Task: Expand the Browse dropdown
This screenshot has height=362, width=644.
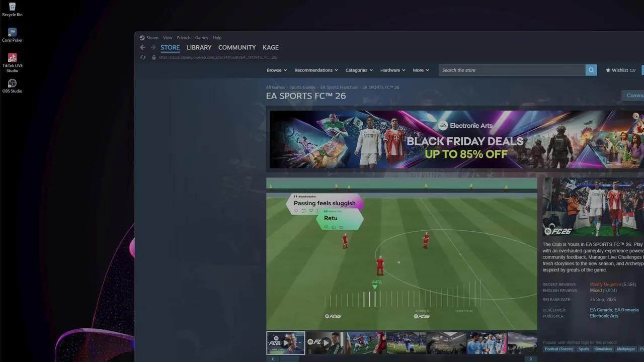Action: click(x=277, y=70)
